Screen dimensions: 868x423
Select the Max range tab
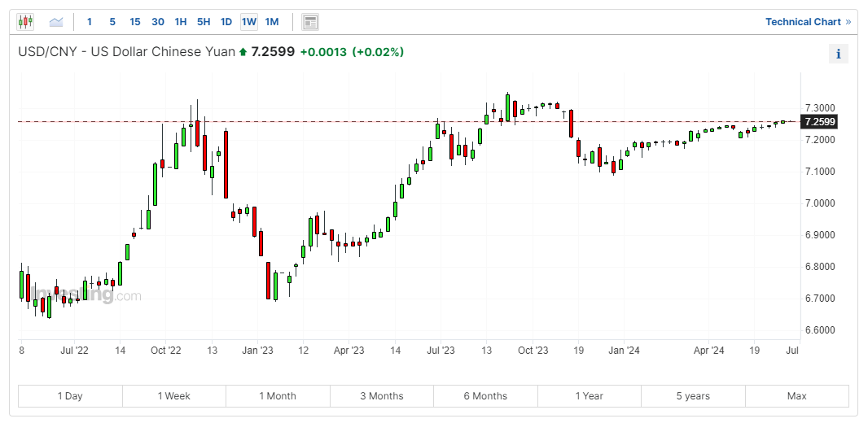click(796, 396)
